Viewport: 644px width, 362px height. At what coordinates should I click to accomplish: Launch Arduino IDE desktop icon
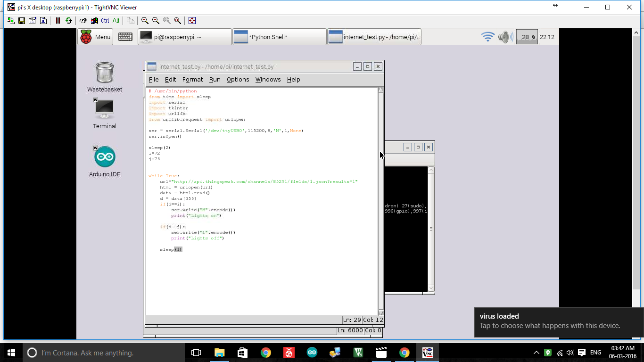click(x=105, y=161)
